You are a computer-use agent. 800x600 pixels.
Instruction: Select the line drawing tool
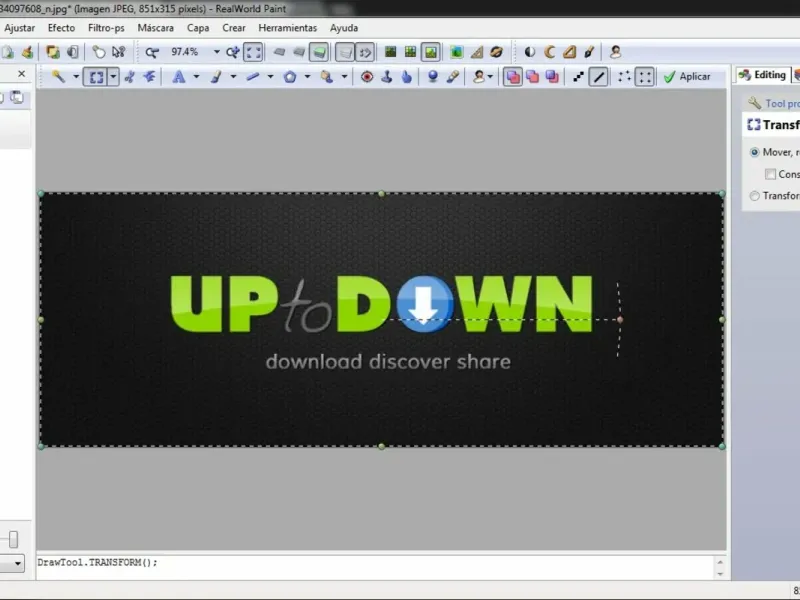point(253,77)
